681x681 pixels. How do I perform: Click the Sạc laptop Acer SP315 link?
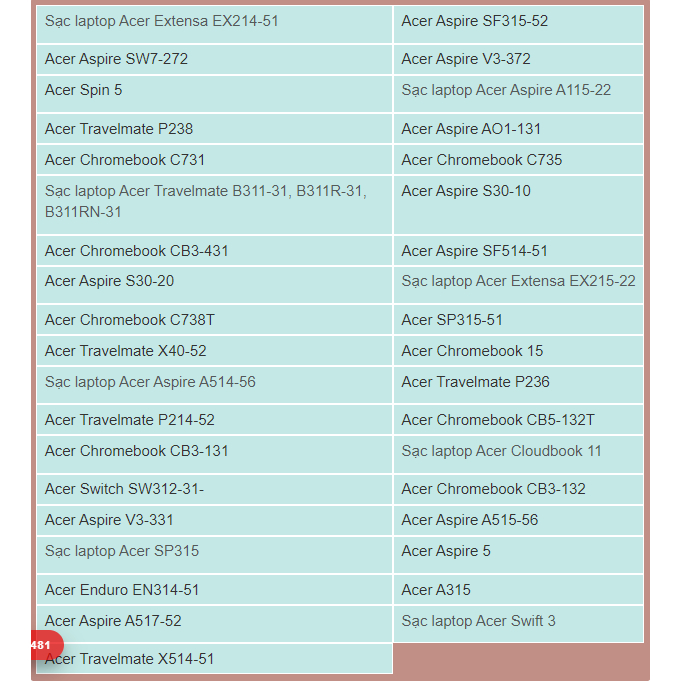click(122, 551)
